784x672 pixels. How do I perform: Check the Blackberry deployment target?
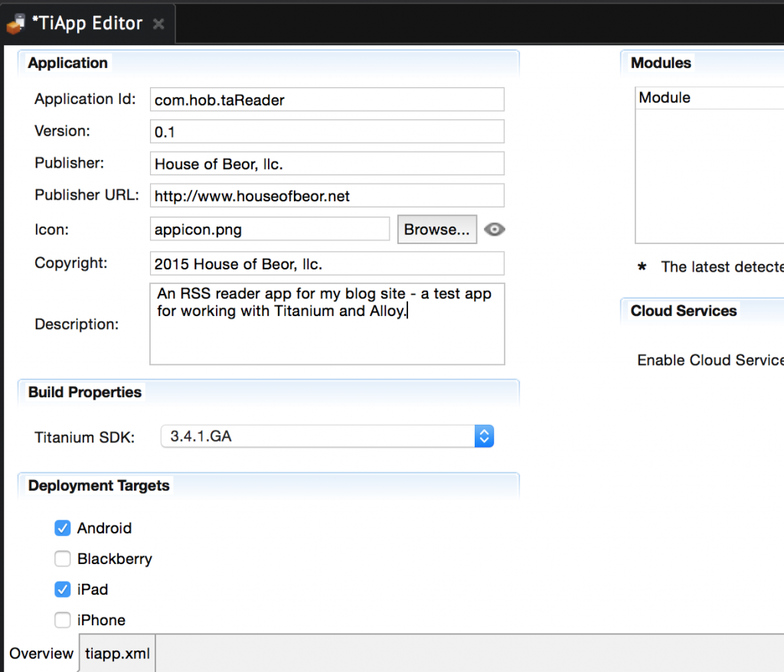[63, 559]
